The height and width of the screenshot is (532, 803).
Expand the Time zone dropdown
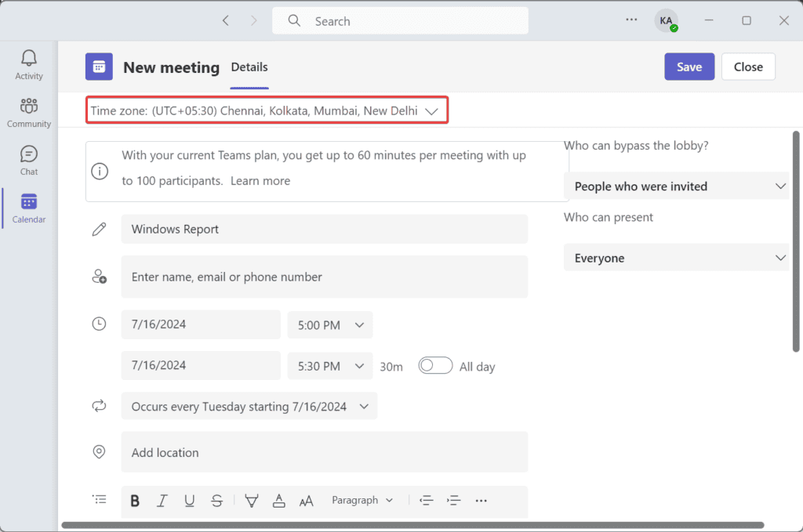pos(267,110)
